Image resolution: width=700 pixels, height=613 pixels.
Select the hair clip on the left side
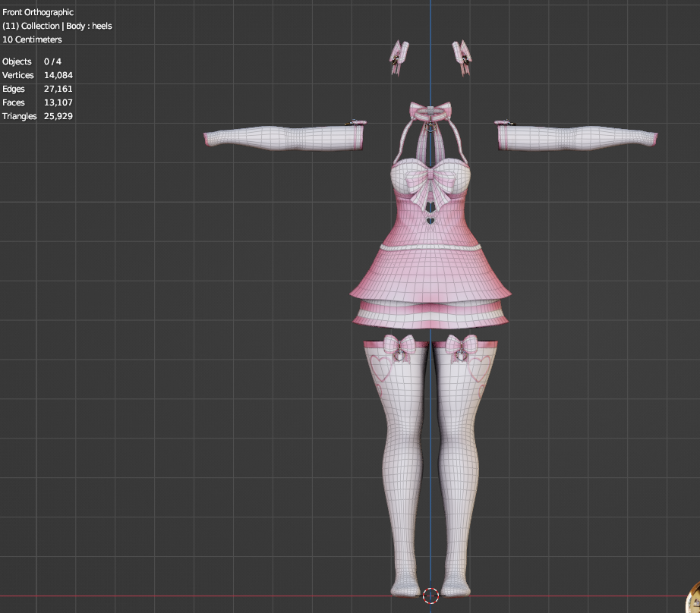point(399,58)
